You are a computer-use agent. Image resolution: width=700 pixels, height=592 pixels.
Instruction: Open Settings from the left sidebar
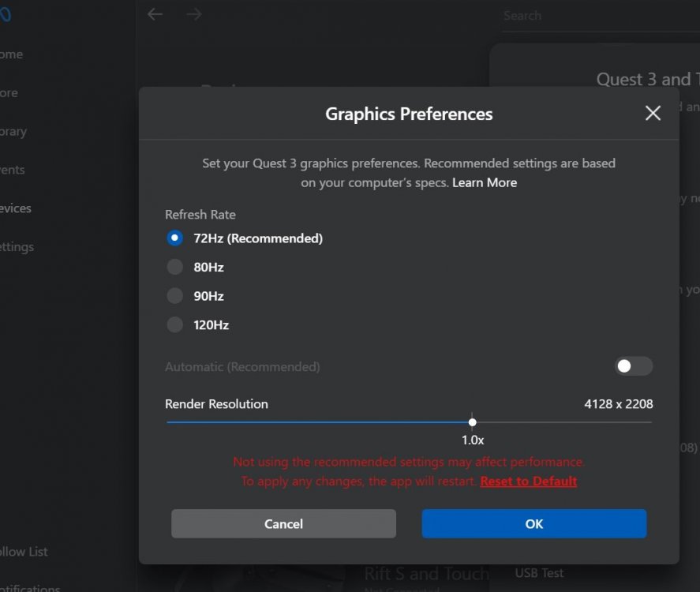tap(17, 247)
